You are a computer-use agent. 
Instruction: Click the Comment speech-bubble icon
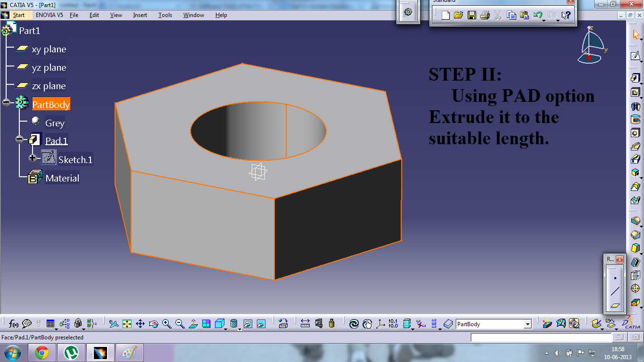tap(27, 324)
